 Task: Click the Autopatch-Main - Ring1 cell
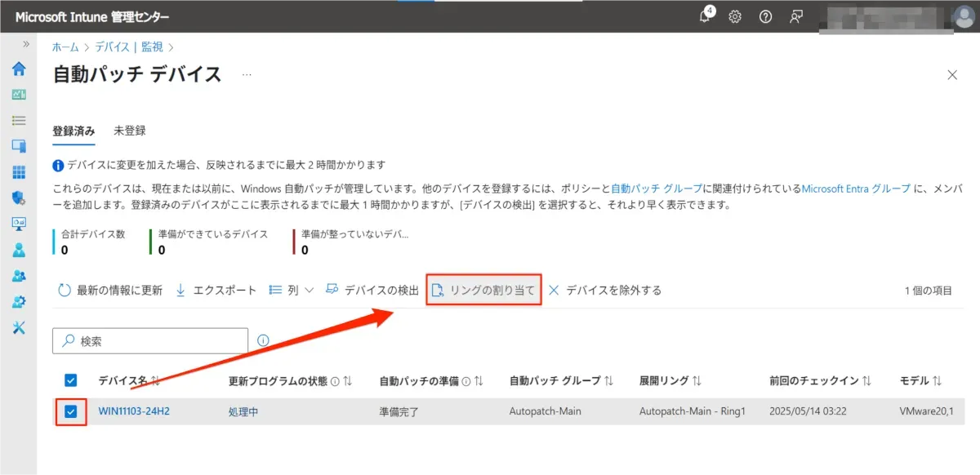pyautogui.click(x=693, y=411)
